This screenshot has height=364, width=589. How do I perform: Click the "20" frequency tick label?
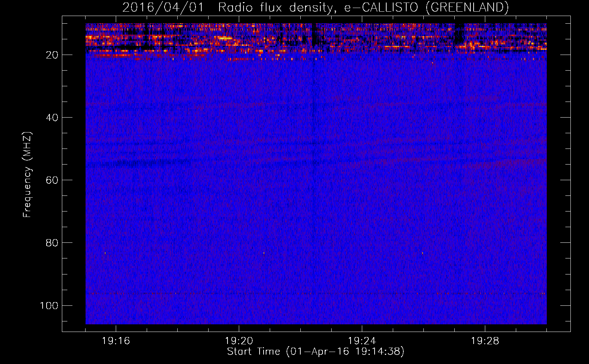52,55
